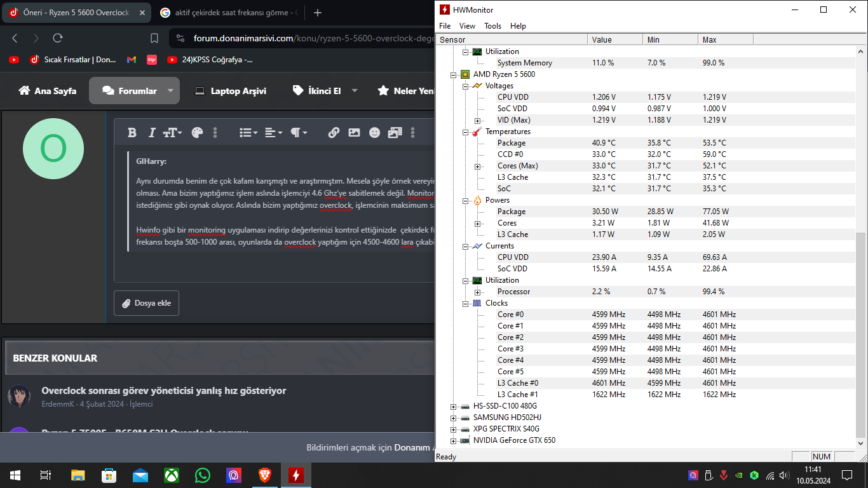The width and height of the screenshot is (868, 488).
Task: Select the 'Öneri - Ryzen 5 5600 Overclock' tab
Action: point(76,13)
